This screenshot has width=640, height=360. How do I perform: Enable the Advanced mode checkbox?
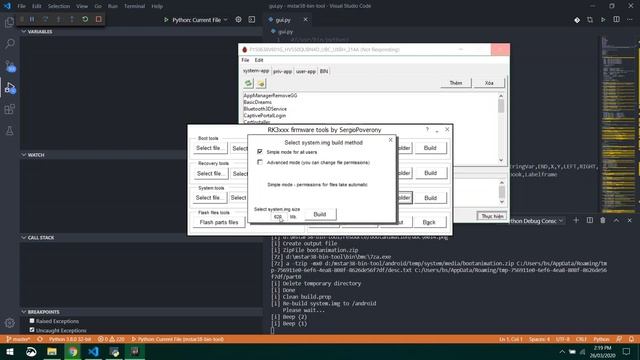(x=260, y=162)
